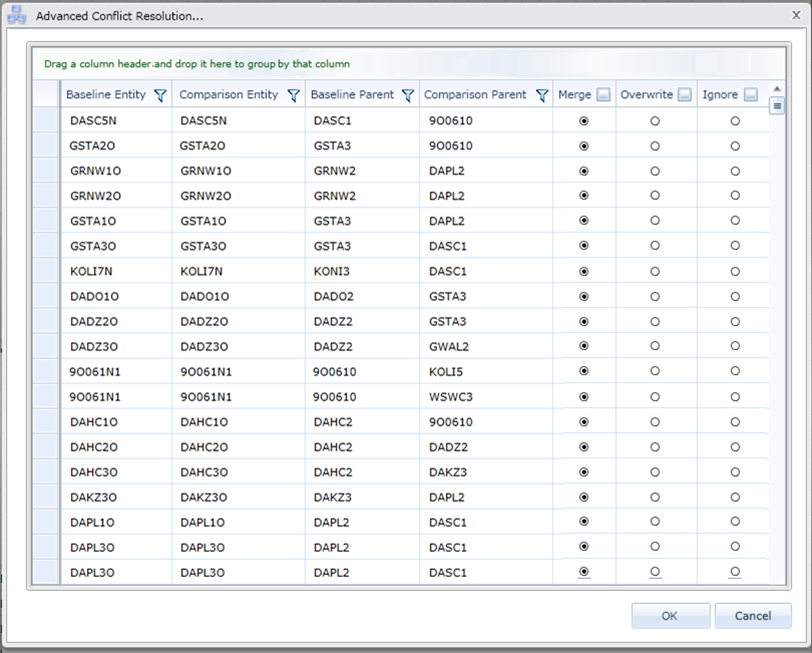The image size is (812, 653).
Task: Open filter for Comparison Entity column
Action: pyautogui.click(x=293, y=96)
